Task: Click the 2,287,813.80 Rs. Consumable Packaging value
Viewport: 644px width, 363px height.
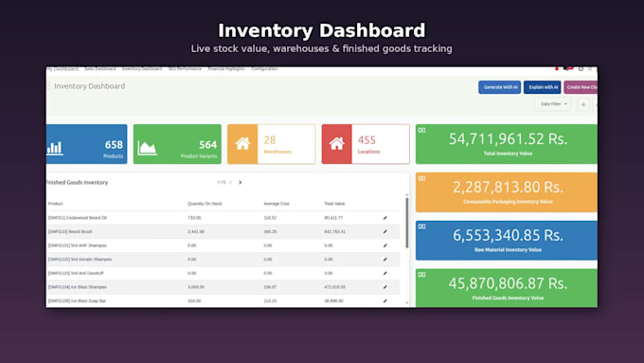Action: click(508, 187)
